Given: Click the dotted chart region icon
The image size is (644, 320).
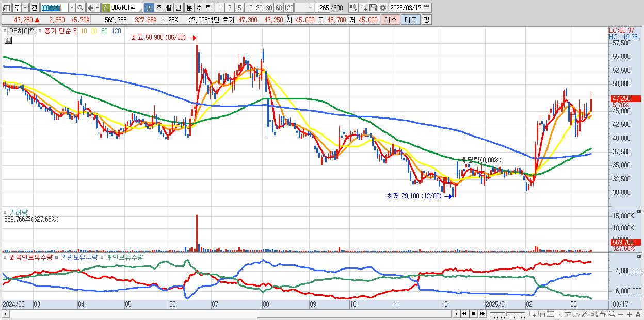Looking at the screenshot, I should tap(551, 314).
